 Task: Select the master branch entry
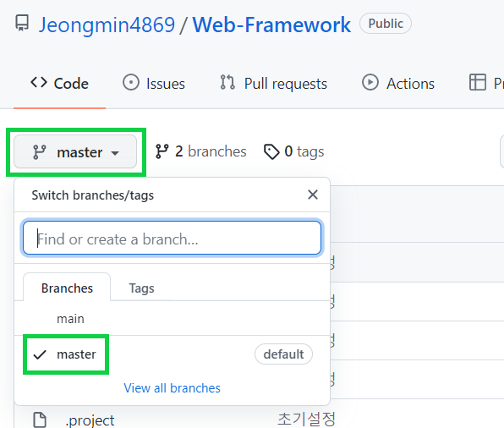tap(172, 354)
